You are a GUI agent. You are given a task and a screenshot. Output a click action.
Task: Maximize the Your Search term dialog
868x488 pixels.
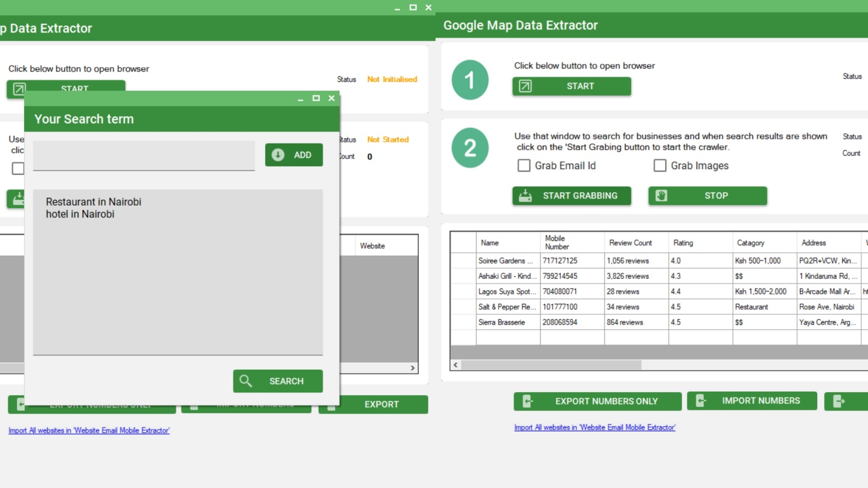pos(316,98)
